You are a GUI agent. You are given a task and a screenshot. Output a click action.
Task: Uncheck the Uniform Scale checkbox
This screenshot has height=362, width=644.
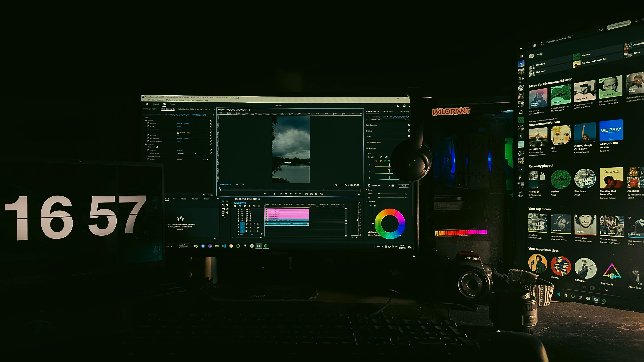pos(178,133)
